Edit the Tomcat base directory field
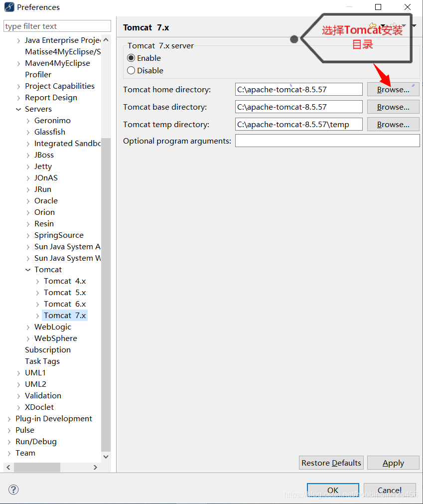Image resolution: width=423 pixels, height=504 pixels. pyautogui.click(x=299, y=107)
